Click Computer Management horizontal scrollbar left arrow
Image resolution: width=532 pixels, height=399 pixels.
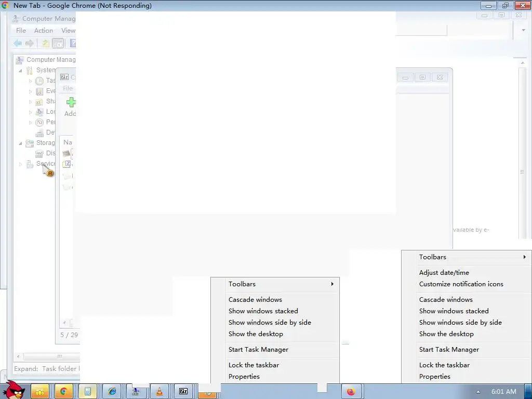[x=18, y=356]
